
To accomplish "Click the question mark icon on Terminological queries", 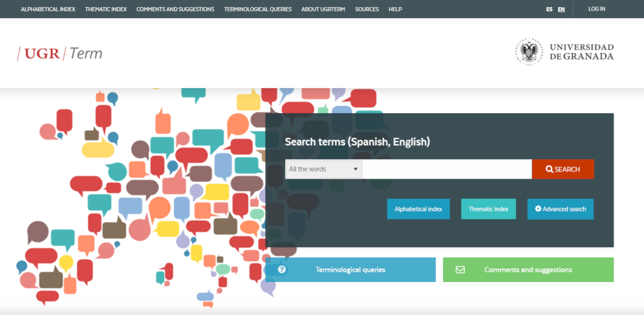I will 282,270.
